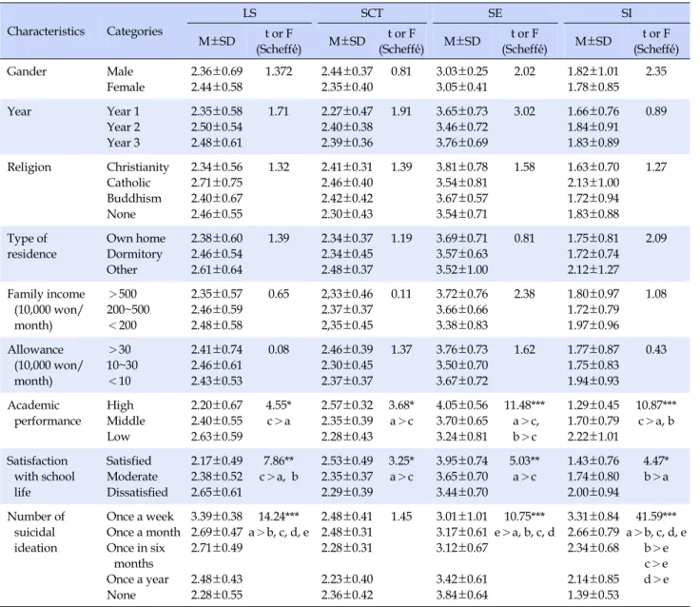
Task: Click the 'Low' performance category
Action: pos(118,437)
